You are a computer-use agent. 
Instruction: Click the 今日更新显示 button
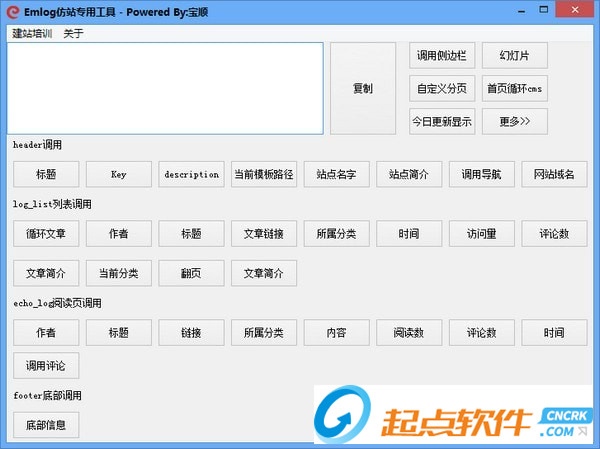click(442, 121)
